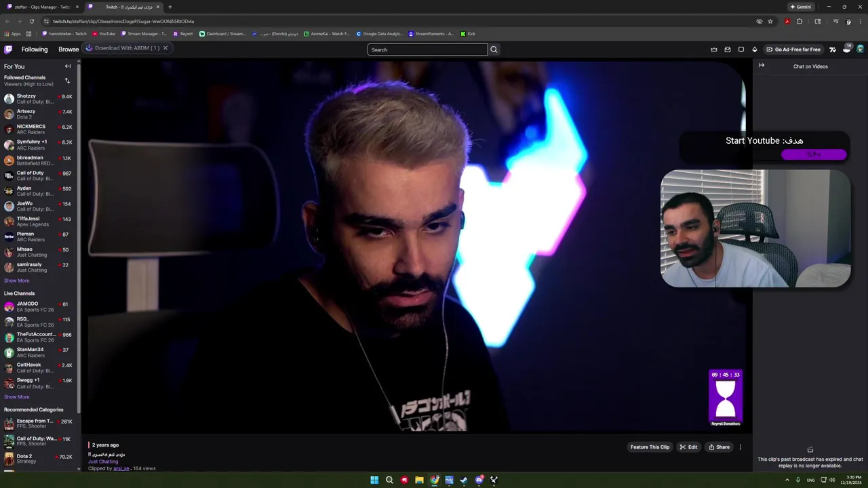868x488 pixels.
Task: Open more options for the clip
Action: tap(741, 447)
